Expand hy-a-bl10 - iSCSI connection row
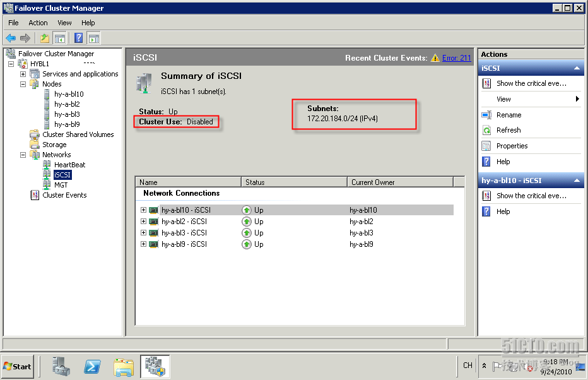588x380 pixels. (144, 210)
